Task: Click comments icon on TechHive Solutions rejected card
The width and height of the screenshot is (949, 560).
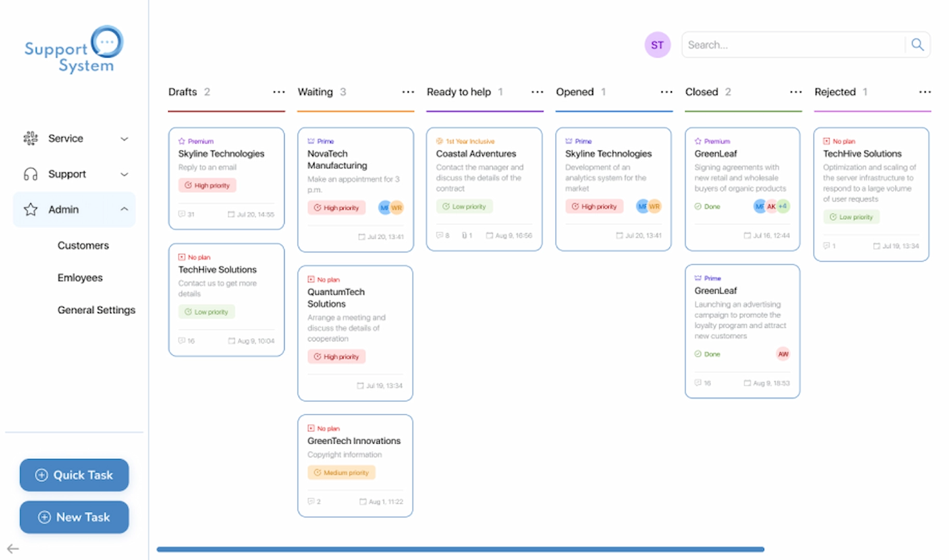Action: pyautogui.click(x=827, y=246)
